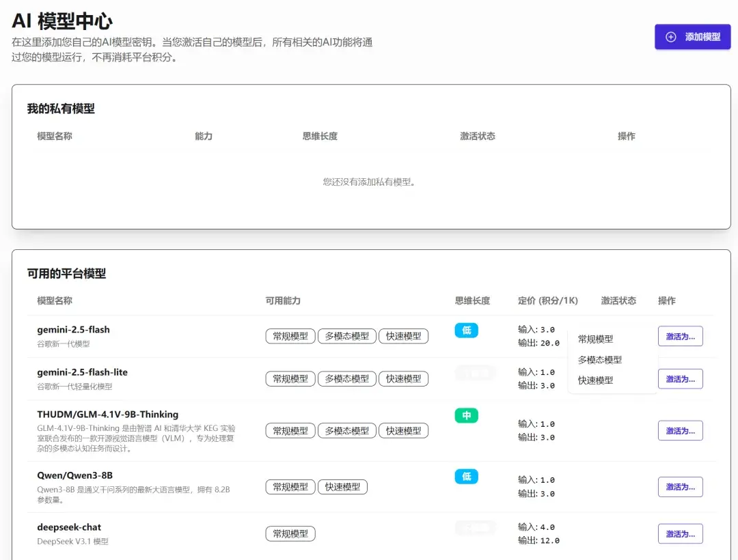Screen dimensions: 738x560
Task: Click 常规模型 tag on GLM-4.1V-9B-Thinking row
Action: tap(290, 431)
